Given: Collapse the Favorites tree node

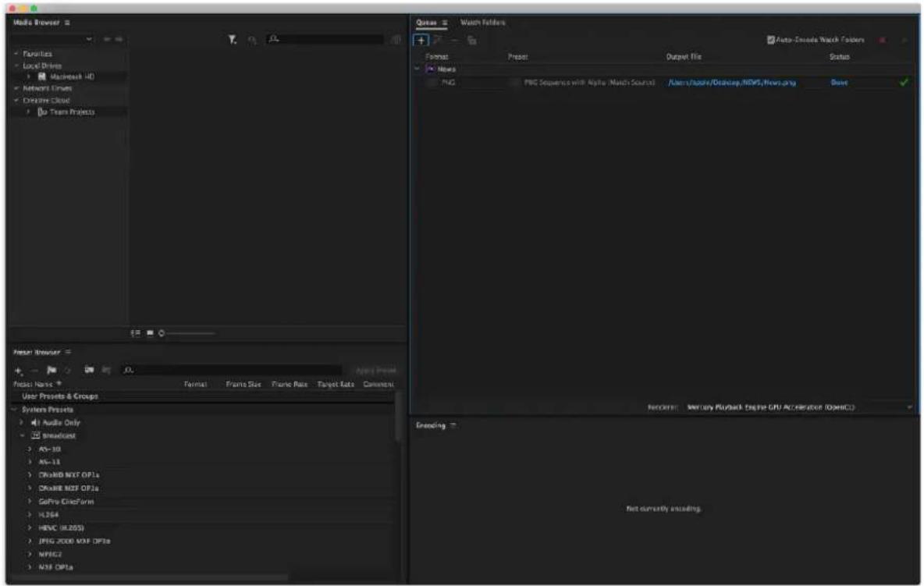Looking at the screenshot, I should [16, 54].
